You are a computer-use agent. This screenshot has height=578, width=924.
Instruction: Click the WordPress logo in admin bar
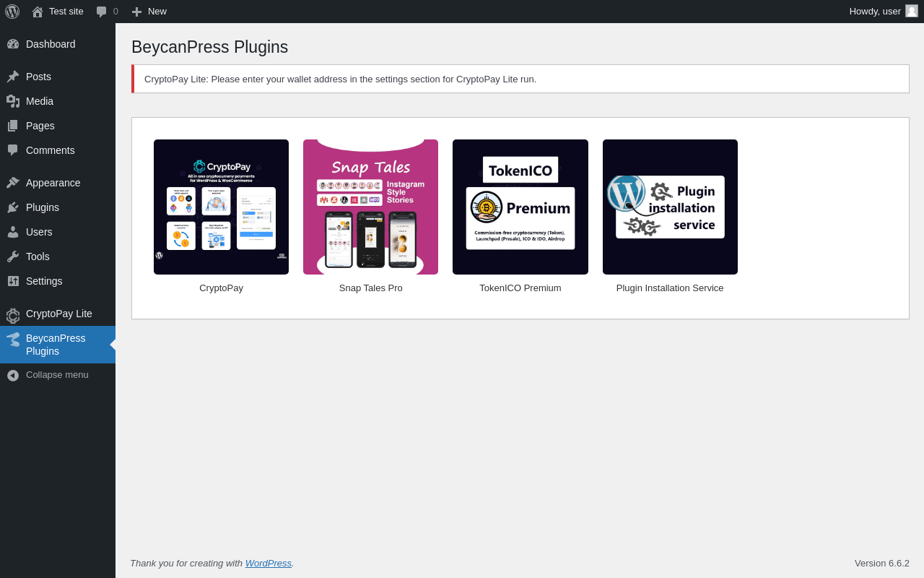[12, 12]
